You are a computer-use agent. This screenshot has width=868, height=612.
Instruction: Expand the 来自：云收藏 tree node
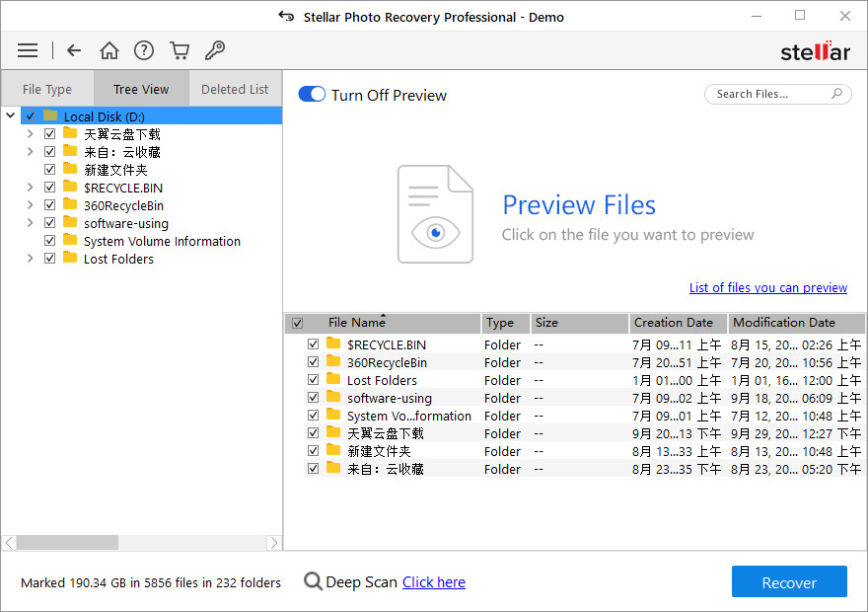(30, 152)
